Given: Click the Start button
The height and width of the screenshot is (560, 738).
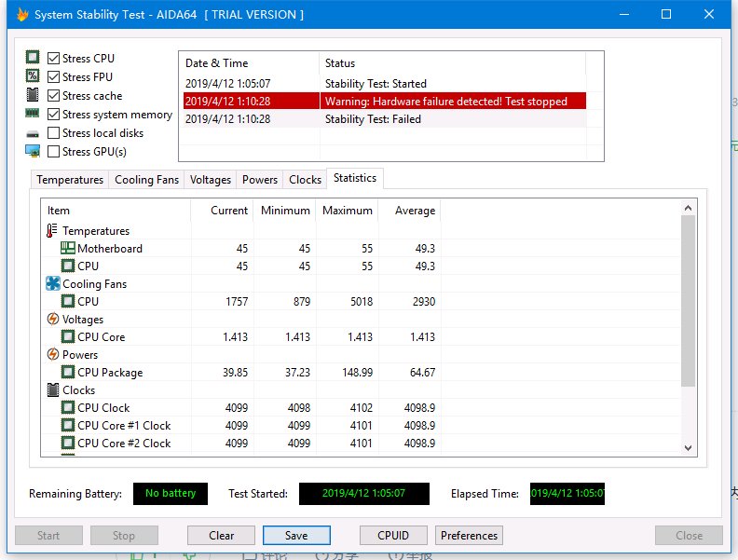Looking at the screenshot, I should pos(48,536).
